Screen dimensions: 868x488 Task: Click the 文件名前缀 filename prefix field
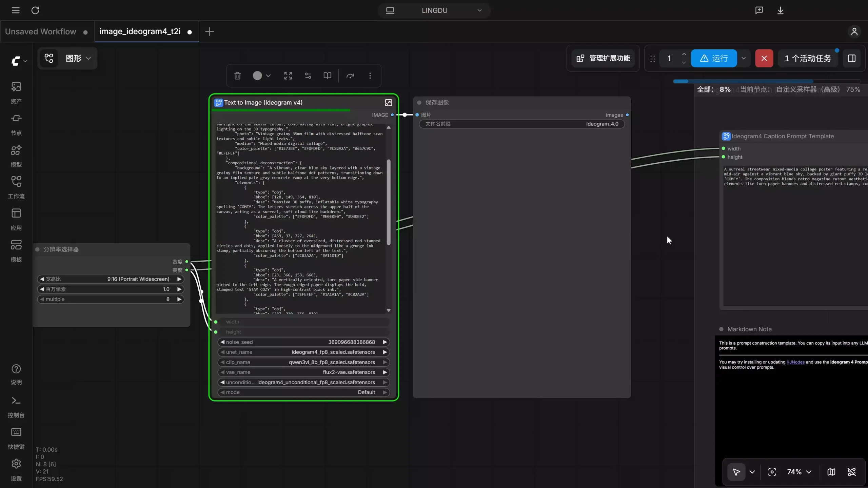point(522,124)
